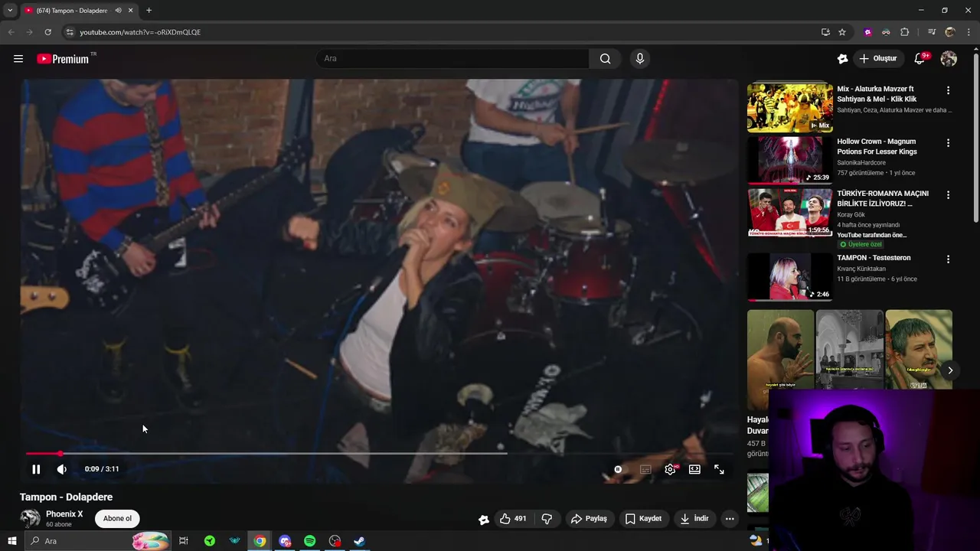980x551 pixels.
Task: Click the search magnifier button
Action: click(x=605, y=59)
